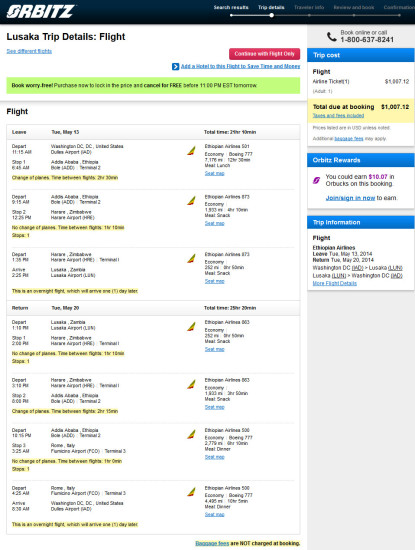
Task: Click the airline logo for Ethiopian Airlines 501
Action: tap(191, 151)
